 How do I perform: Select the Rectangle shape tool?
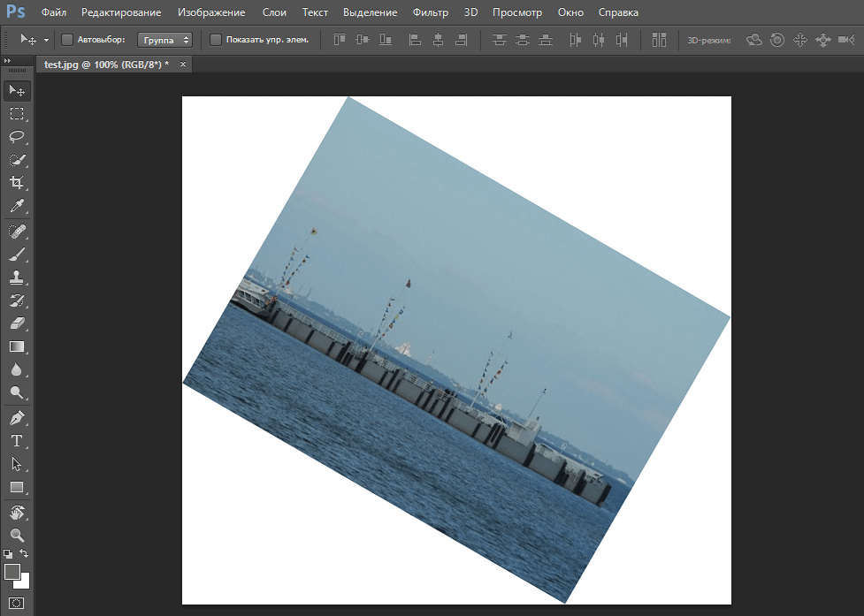[x=17, y=487]
